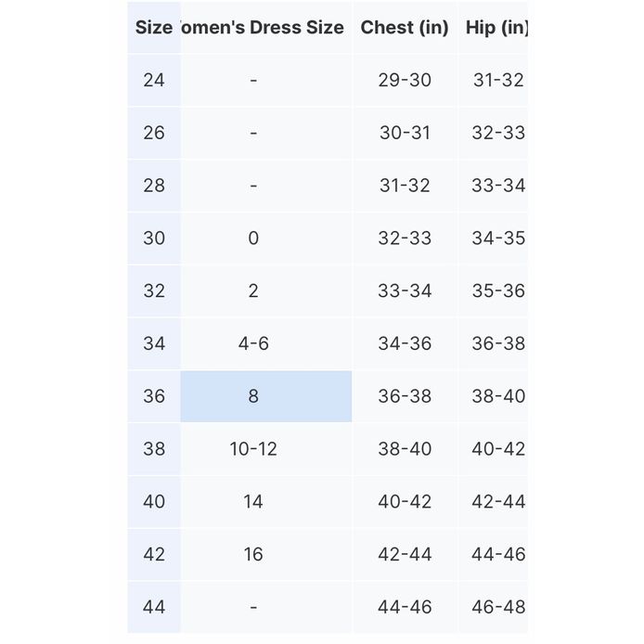The image size is (644, 644).
Task: Select size 28 row label
Action: pyautogui.click(x=154, y=186)
